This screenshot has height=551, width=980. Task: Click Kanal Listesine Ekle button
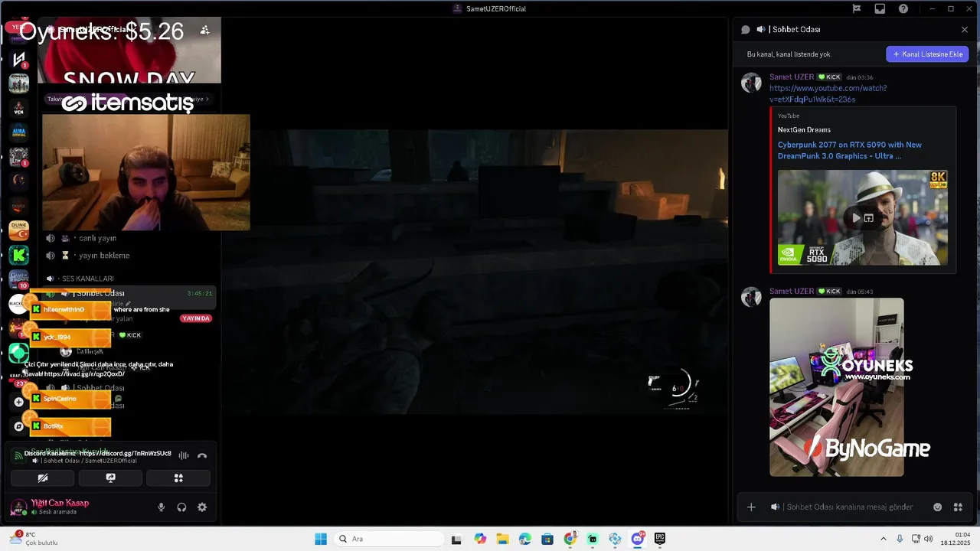coord(927,54)
